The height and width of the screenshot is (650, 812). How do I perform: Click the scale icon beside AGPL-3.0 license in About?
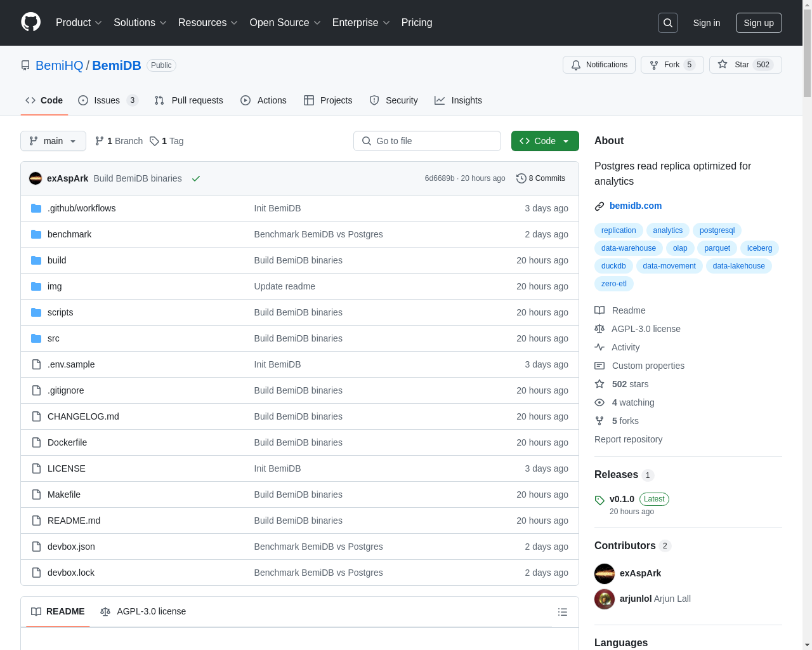[599, 329]
